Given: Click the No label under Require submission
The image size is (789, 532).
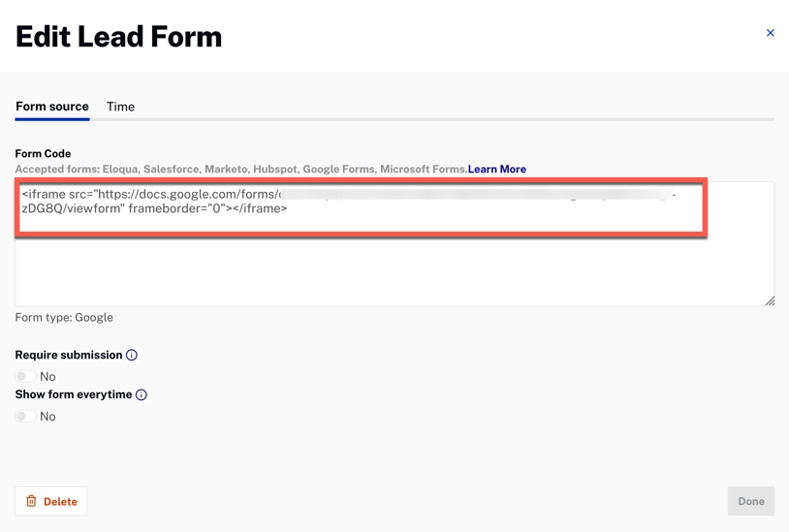Looking at the screenshot, I should click(47, 377).
